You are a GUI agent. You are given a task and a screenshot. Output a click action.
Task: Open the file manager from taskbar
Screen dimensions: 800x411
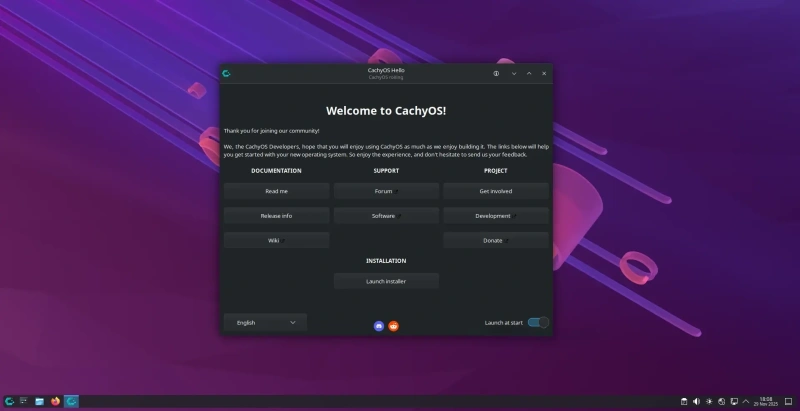click(40, 401)
